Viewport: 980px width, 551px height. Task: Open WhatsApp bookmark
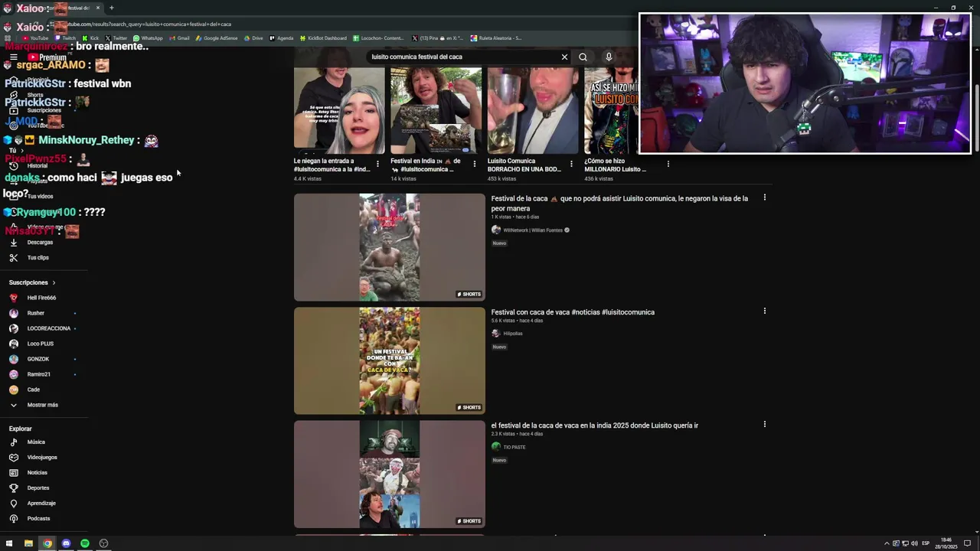pyautogui.click(x=148, y=38)
